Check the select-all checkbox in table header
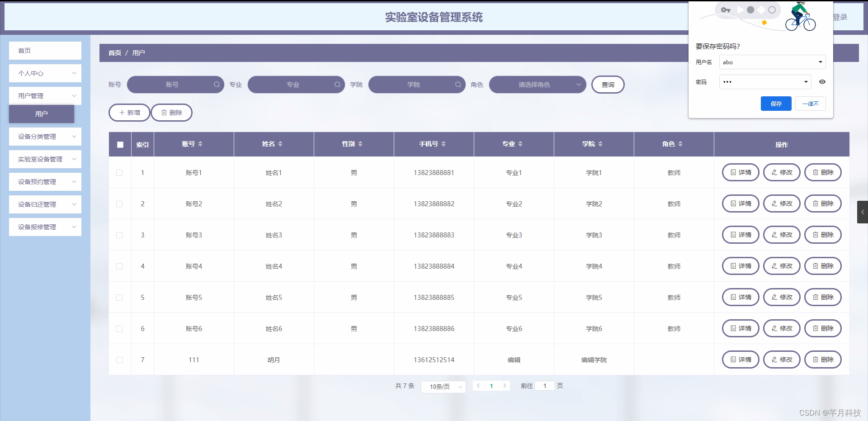 [x=120, y=145]
